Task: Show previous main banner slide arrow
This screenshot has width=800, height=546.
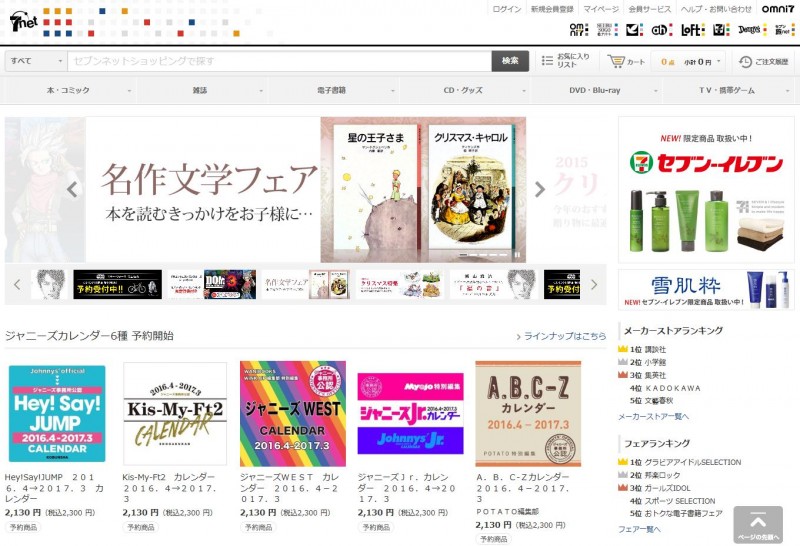Action: pyautogui.click(x=72, y=189)
